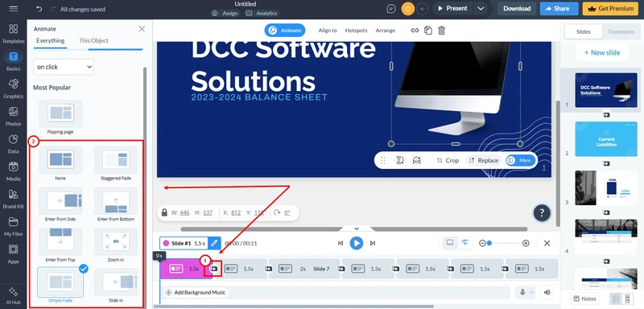Click the zoom out timeline minus icon
644x309 pixels.
tap(482, 243)
